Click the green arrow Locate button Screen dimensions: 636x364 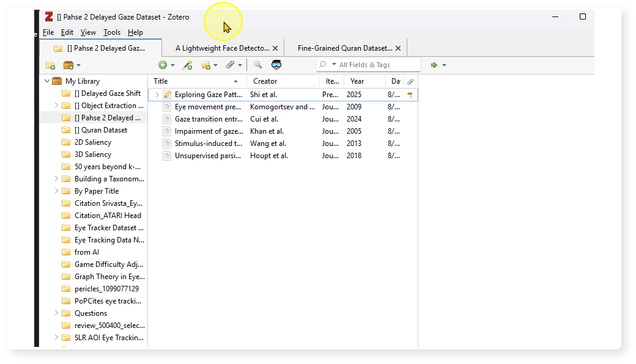434,65
